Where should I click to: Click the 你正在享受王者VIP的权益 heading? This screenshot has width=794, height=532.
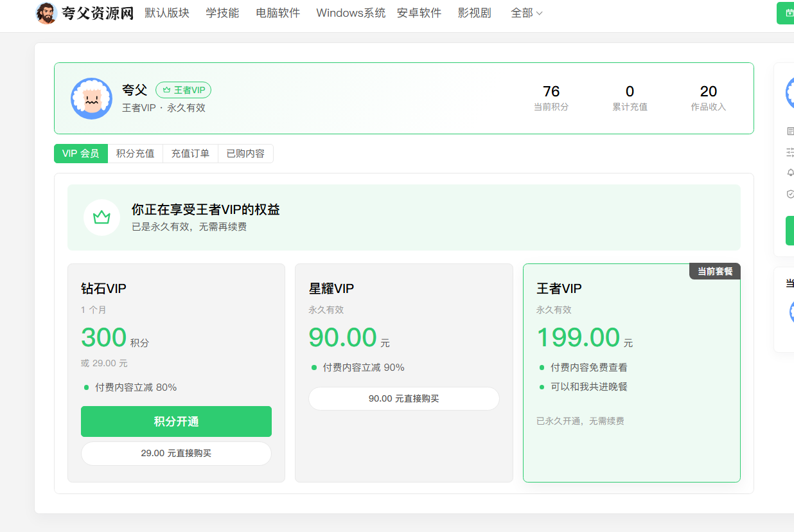(x=206, y=209)
